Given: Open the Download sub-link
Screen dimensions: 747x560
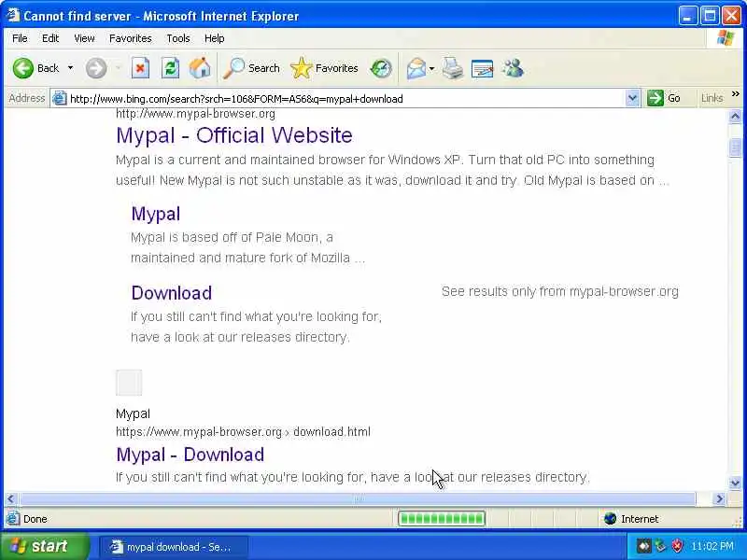Looking at the screenshot, I should [x=172, y=293].
